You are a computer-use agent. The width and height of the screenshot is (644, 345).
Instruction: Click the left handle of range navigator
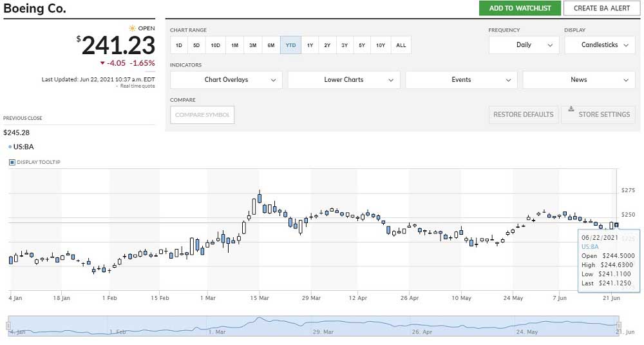click(x=8, y=326)
